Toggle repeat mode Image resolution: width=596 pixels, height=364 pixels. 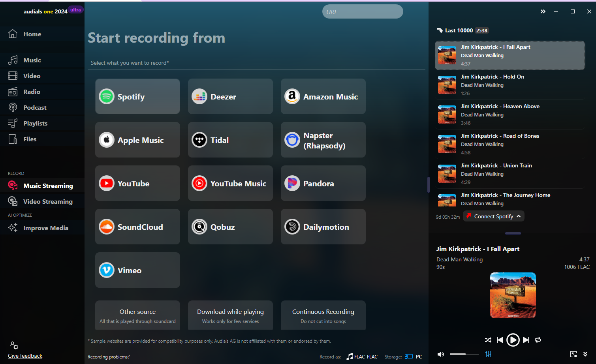click(x=538, y=340)
